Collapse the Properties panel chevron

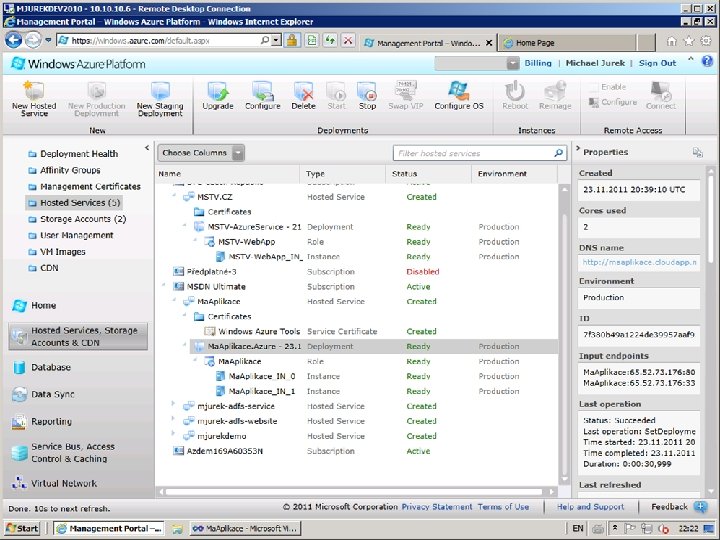pos(578,148)
